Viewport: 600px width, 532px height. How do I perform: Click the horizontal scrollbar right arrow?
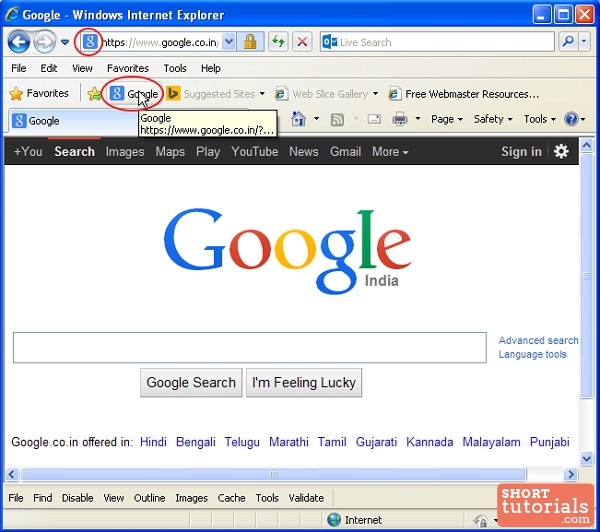click(571, 475)
